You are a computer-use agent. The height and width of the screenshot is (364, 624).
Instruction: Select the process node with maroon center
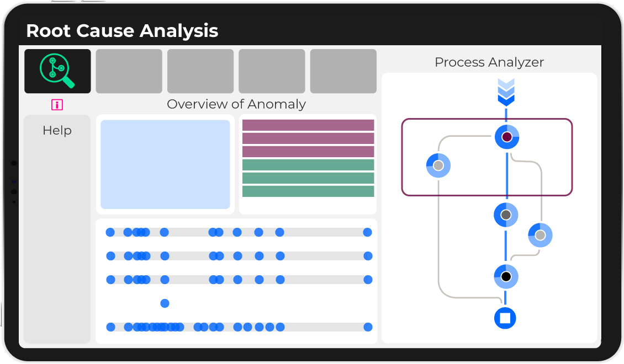coord(507,137)
